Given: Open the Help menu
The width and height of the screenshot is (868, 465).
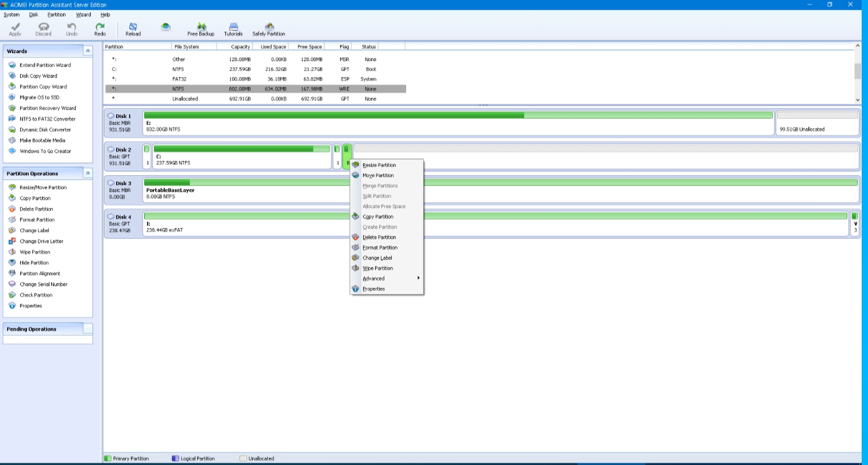Looking at the screenshot, I should 105,14.
